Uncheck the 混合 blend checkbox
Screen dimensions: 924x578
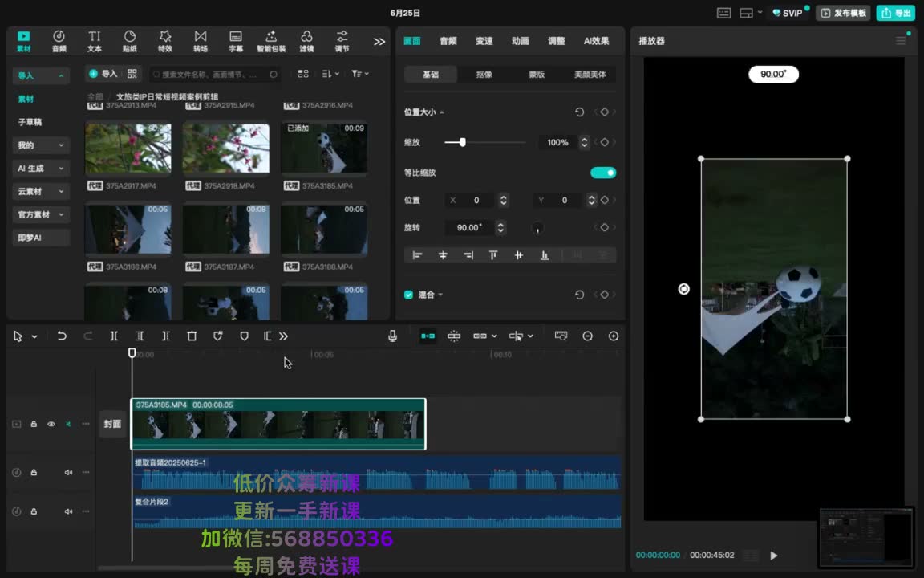tap(408, 295)
